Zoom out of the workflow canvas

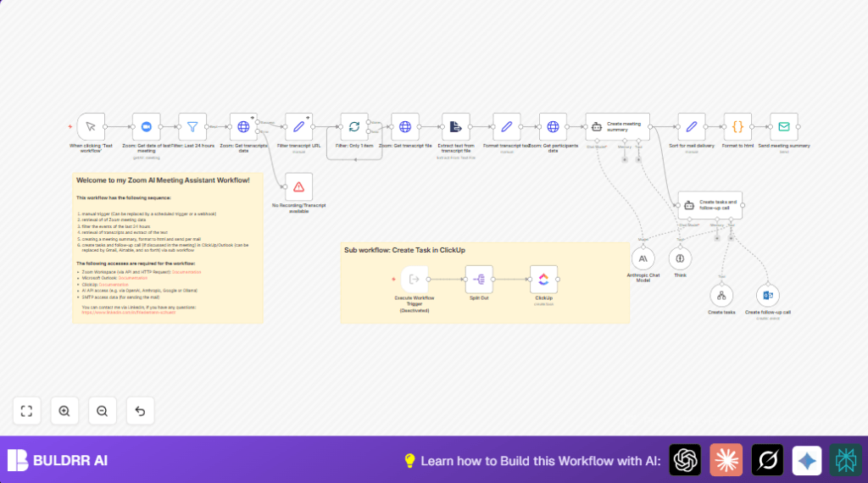pyautogui.click(x=102, y=411)
